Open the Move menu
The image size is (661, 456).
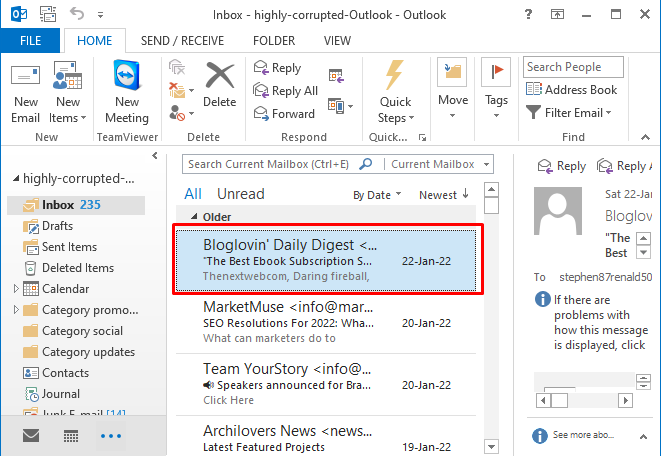click(x=453, y=89)
